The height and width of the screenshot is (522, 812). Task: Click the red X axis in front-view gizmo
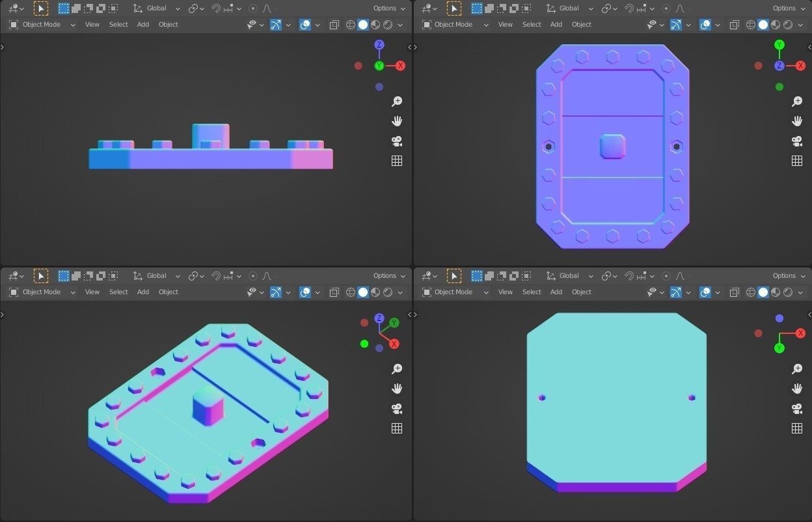[x=400, y=66]
